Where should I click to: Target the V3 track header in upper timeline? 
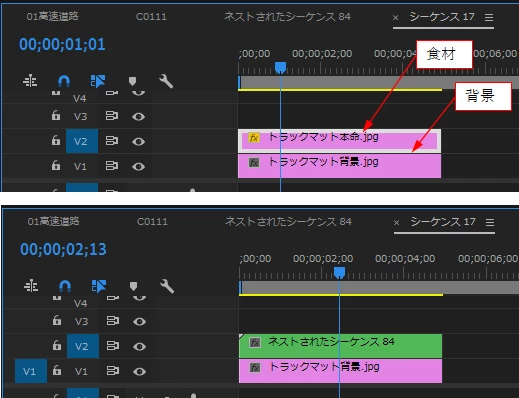(x=80, y=116)
